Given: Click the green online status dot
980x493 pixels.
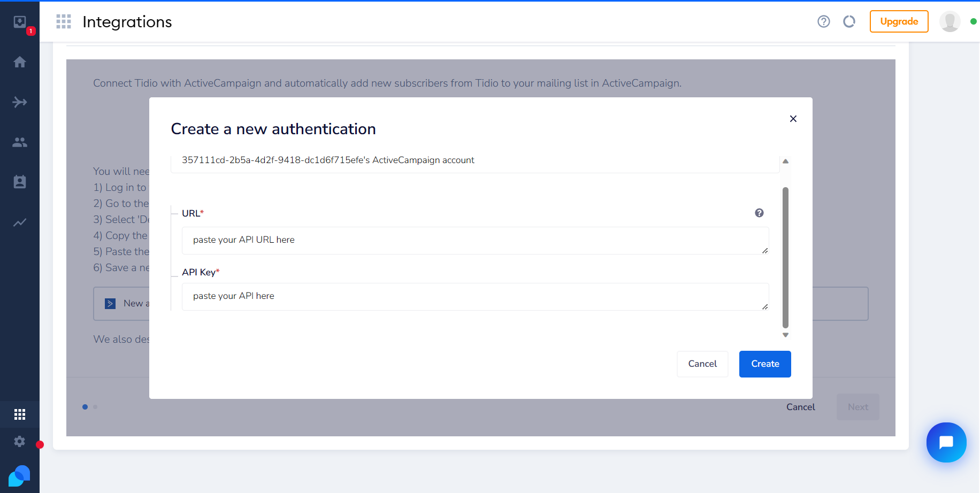Looking at the screenshot, I should click(974, 21).
